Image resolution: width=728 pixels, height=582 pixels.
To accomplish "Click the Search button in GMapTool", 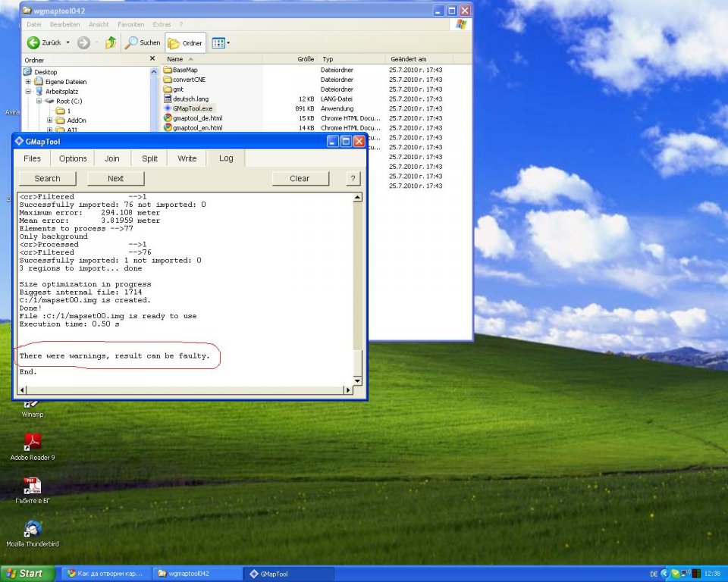I will click(x=47, y=179).
